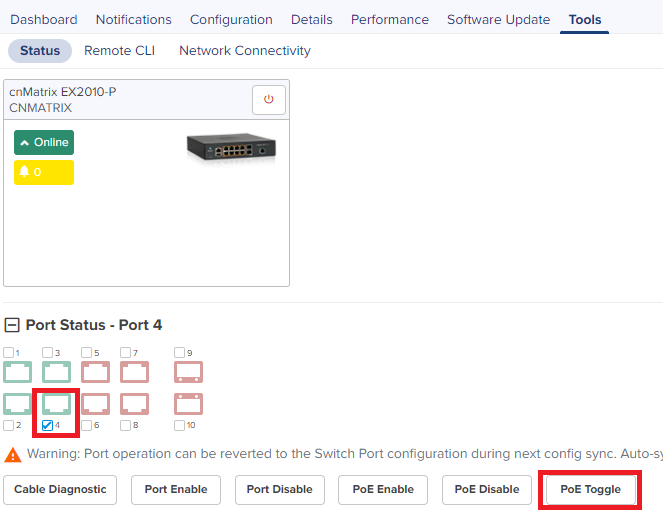The height and width of the screenshot is (511, 663).
Task: Click the port 9 SFP port icon
Action: pos(188,372)
